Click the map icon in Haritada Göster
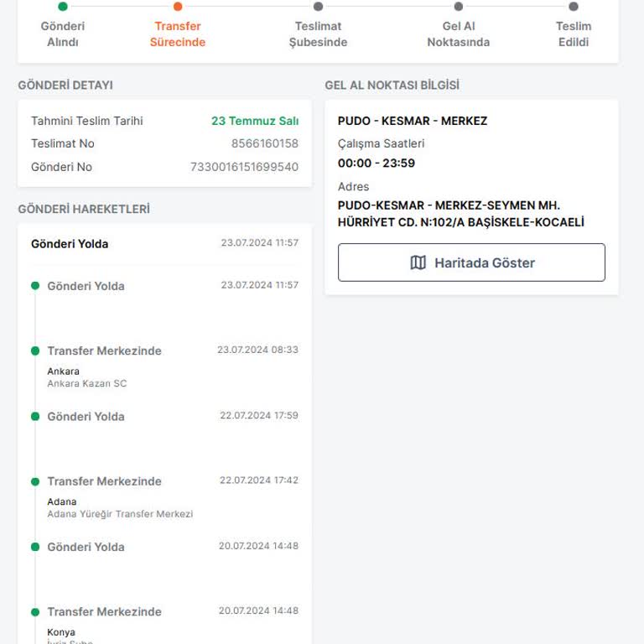644x644 pixels. click(x=418, y=262)
